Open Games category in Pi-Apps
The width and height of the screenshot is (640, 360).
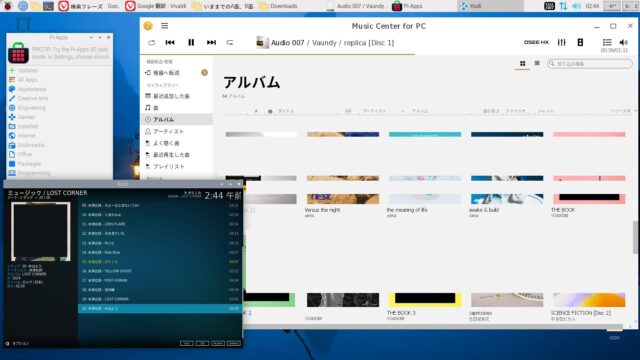click(60, 117)
